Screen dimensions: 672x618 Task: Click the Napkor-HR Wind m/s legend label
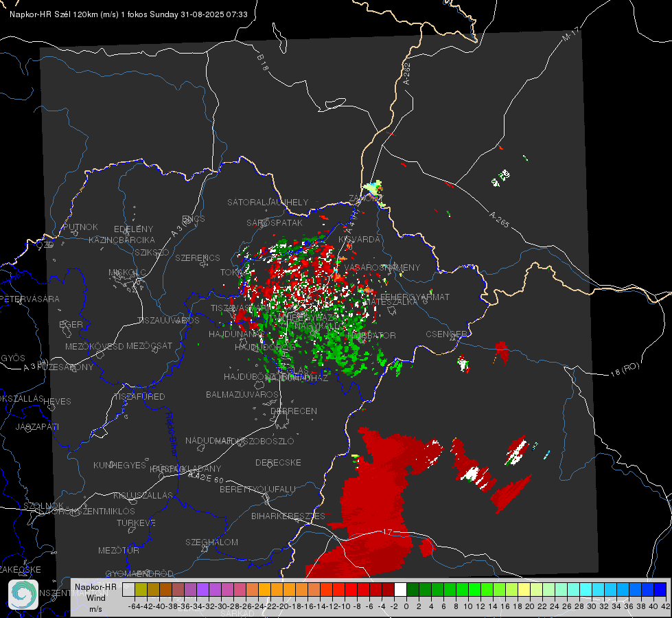point(95,597)
